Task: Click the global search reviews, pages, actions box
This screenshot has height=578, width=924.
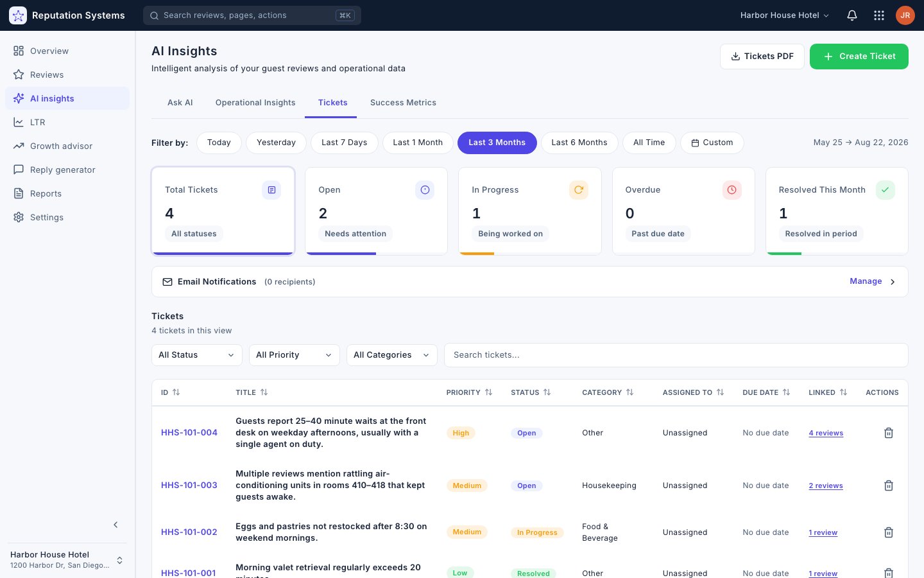Action: coord(252,15)
